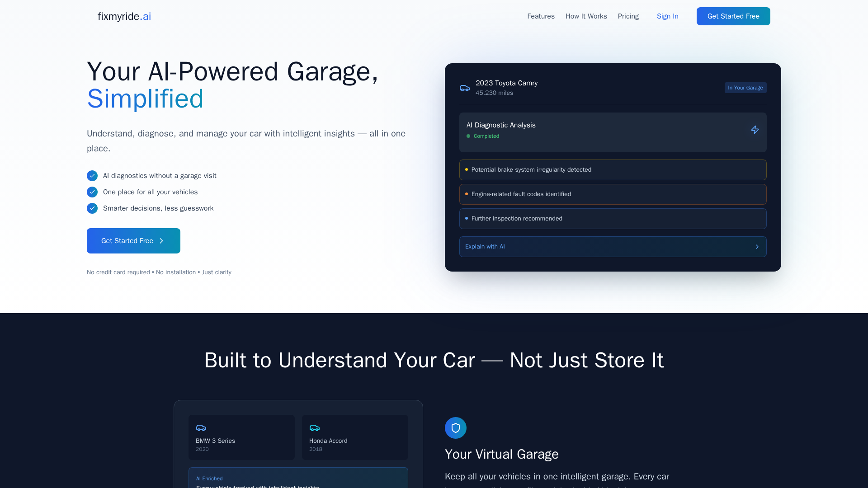Image resolution: width=868 pixels, height=488 pixels.
Task: Click chevron on hero Get Started button
Action: pyautogui.click(x=161, y=241)
